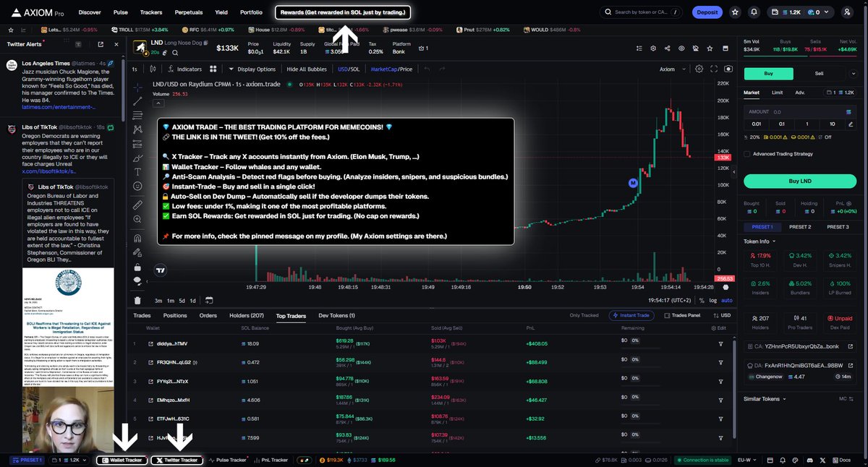Open chart settings gear icon
The height and width of the screenshot is (467, 868).
point(699,69)
